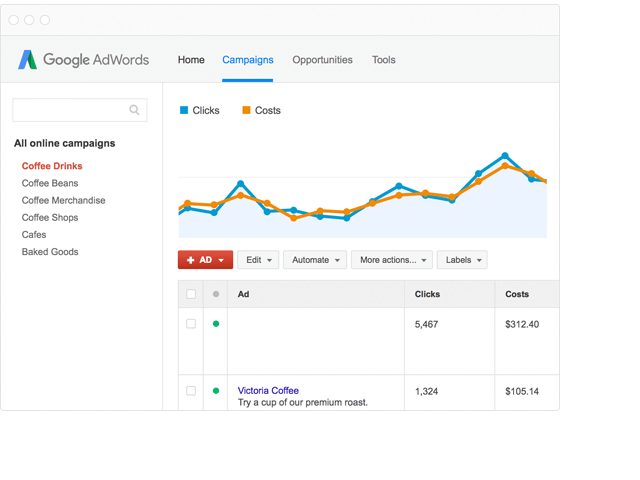
Task: Check the box for the 5,467 clicks row
Action: (191, 324)
